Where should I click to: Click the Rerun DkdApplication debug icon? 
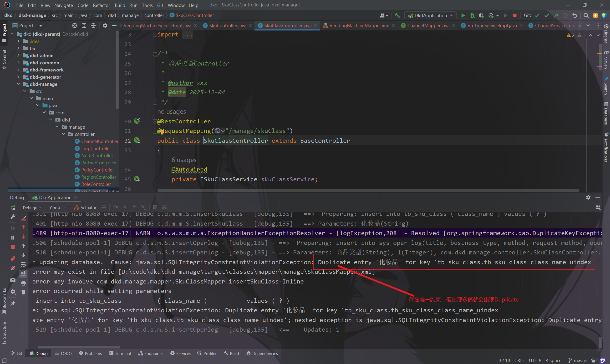coord(13,207)
